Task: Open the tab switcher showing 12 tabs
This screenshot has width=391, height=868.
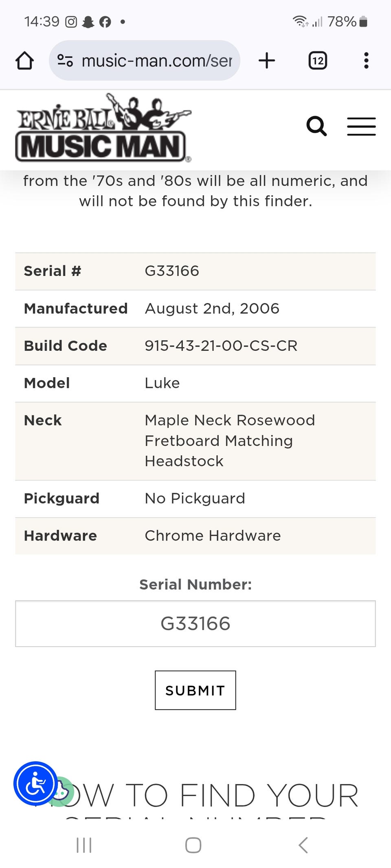Action: [318, 61]
